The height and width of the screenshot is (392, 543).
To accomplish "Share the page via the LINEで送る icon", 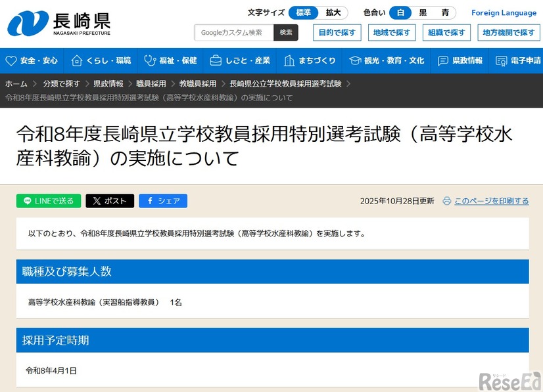I will tap(28, 200).
